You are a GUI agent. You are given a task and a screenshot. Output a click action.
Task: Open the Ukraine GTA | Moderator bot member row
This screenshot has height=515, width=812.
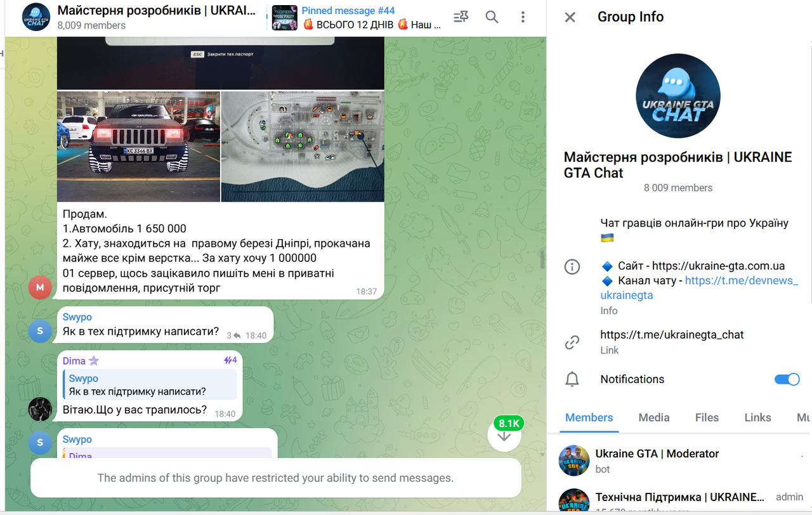pos(679,460)
